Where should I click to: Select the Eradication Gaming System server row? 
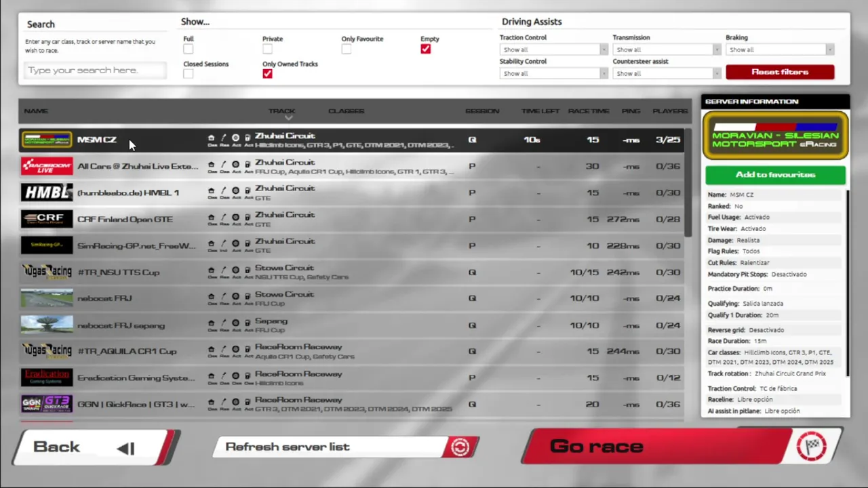coord(351,378)
